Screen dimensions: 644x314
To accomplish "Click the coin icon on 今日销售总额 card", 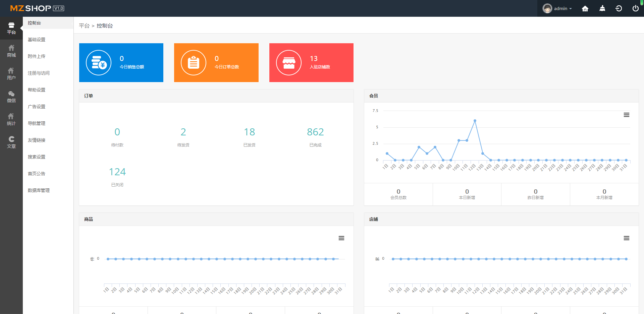I will [x=99, y=63].
